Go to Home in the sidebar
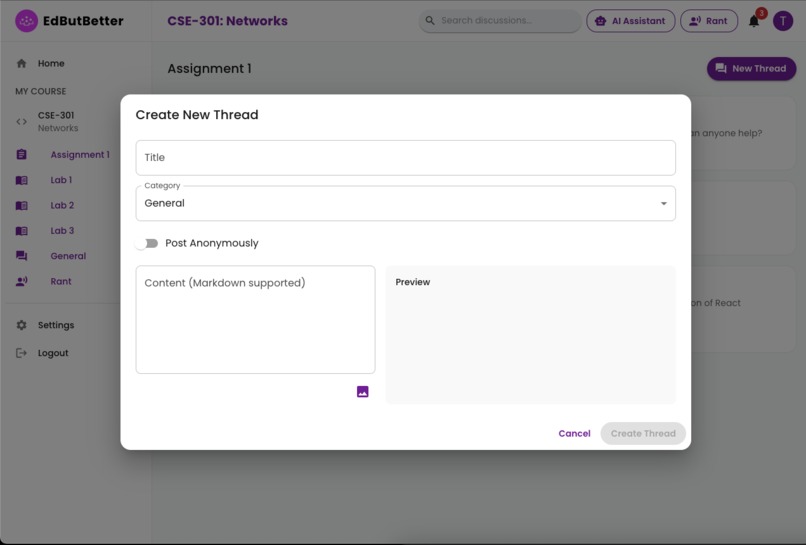806x545 pixels. [x=51, y=63]
